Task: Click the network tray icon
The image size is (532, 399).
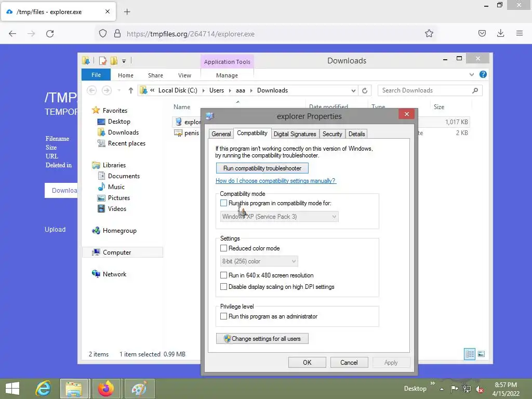Action: [x=467, y=389]
